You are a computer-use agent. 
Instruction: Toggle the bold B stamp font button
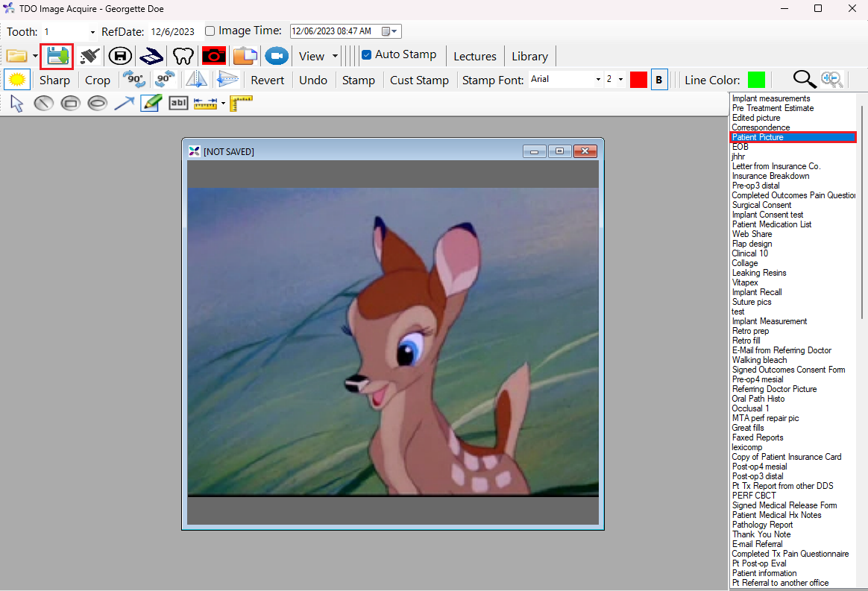(659, 80)
